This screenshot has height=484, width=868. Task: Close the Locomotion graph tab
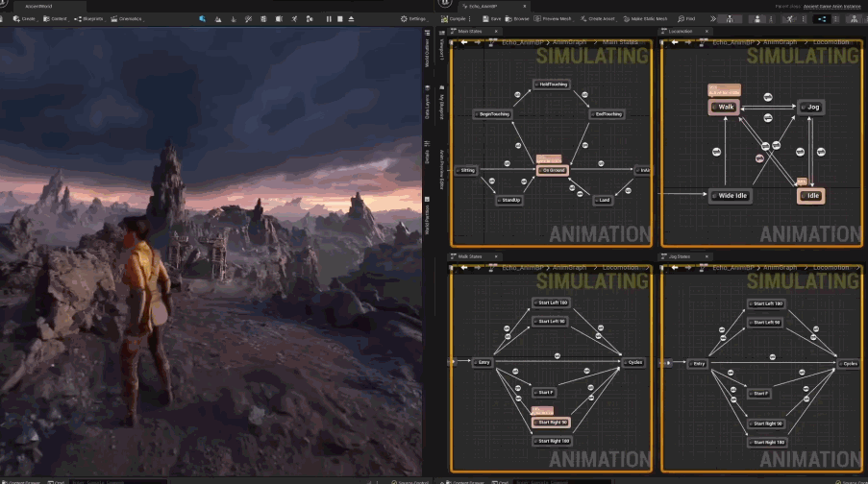pos(707,31)
